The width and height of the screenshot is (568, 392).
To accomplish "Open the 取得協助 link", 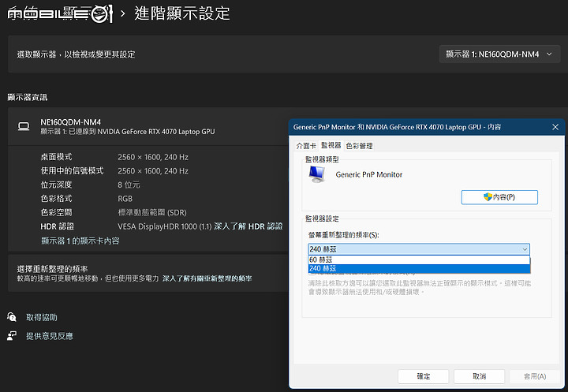I will click(x=42, y=317).
